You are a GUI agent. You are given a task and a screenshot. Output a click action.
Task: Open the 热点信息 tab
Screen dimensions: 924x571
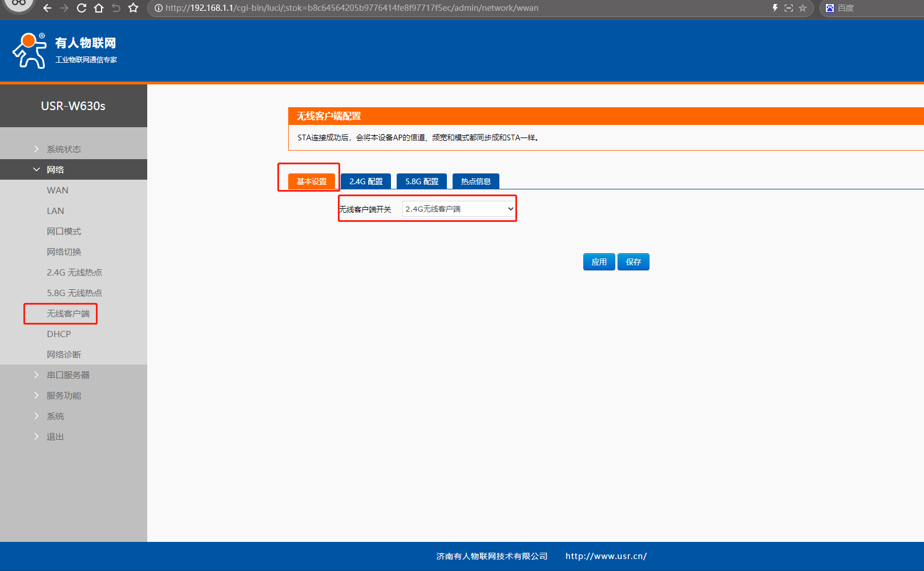pyautogui.click(x=475, y=181)
